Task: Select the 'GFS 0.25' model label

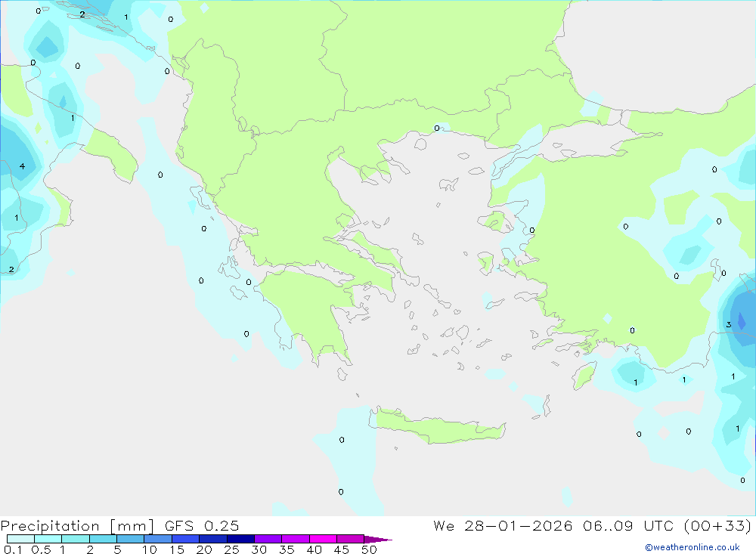Action: pos(202,525)
